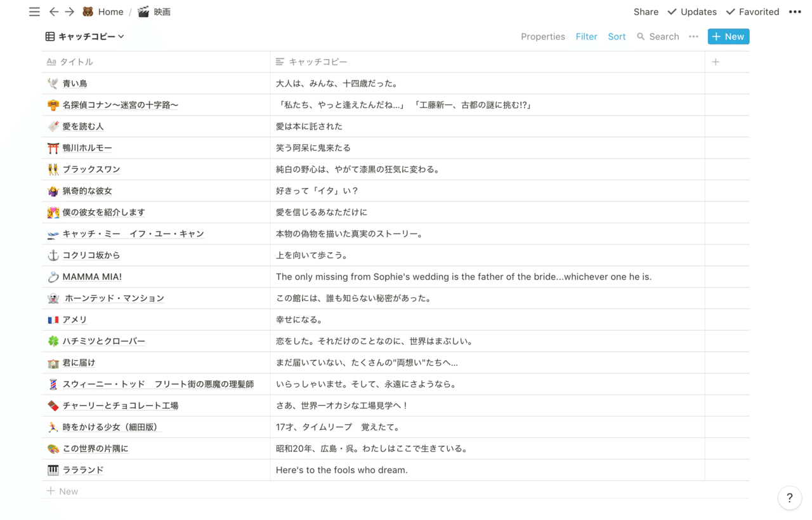Open the Sort menu

(617, 36)
